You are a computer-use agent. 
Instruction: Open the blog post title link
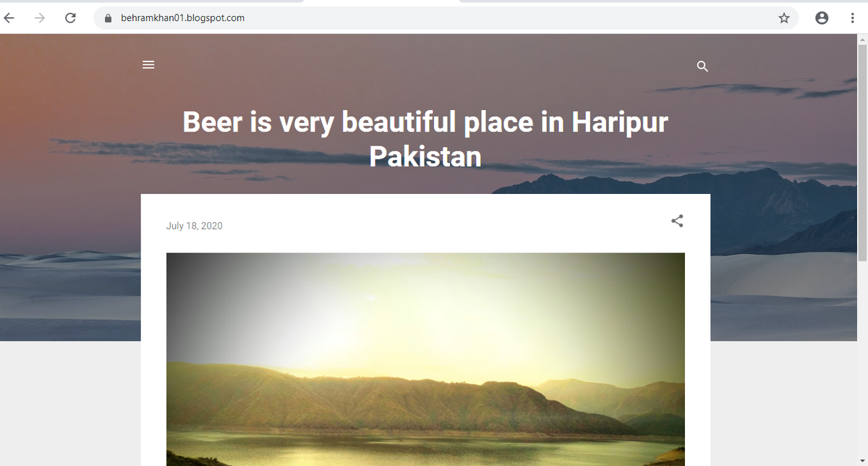[425, 138]
